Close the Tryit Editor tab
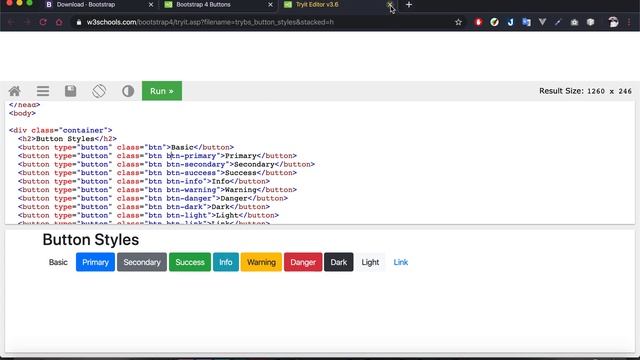Viewport: 640px width, 360px height. coord(390,4)
